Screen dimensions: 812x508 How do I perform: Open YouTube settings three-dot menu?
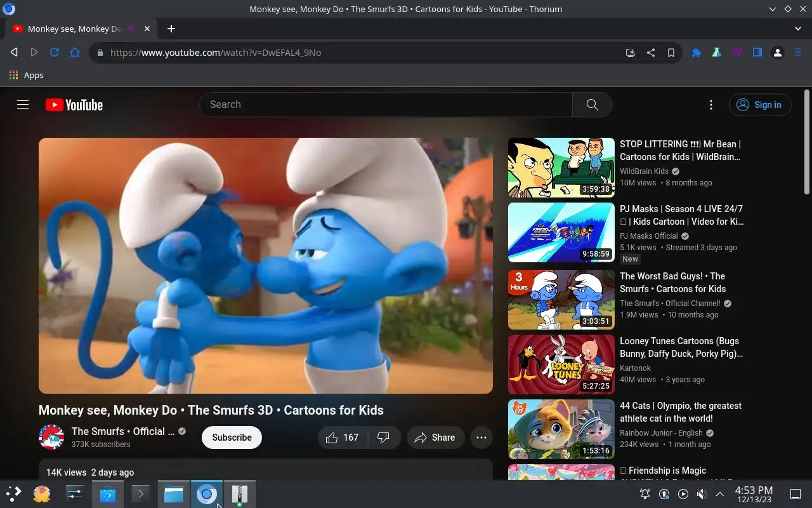coord(711,105)
